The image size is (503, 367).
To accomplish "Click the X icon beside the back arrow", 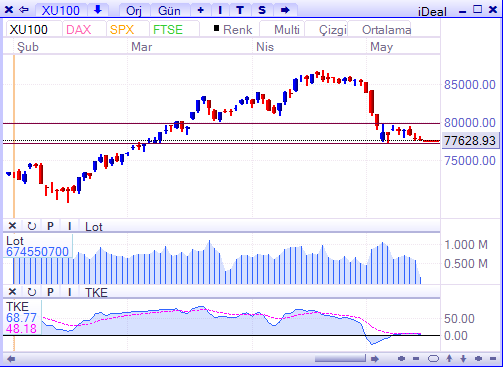I will coord(9,10).
